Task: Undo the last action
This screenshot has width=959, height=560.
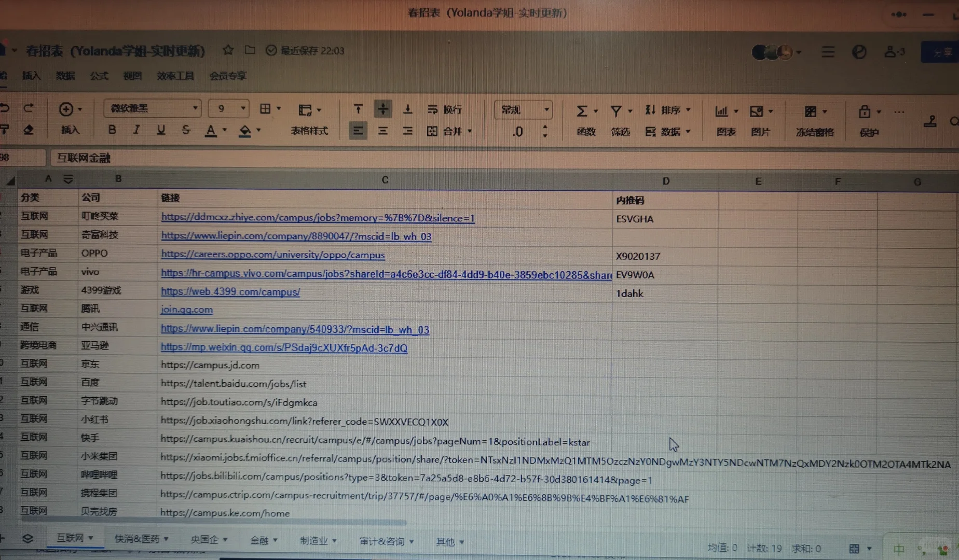Action: (5, 108)
